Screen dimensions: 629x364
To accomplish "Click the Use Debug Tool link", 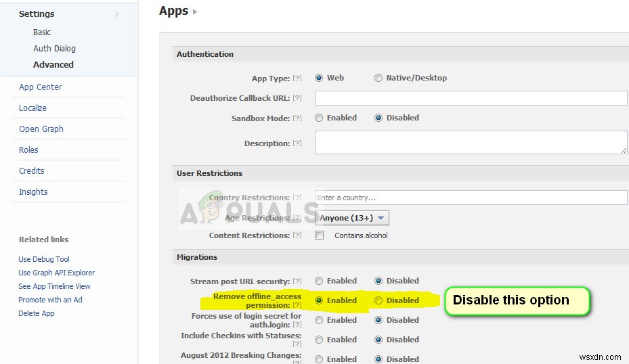I will 44,259.
